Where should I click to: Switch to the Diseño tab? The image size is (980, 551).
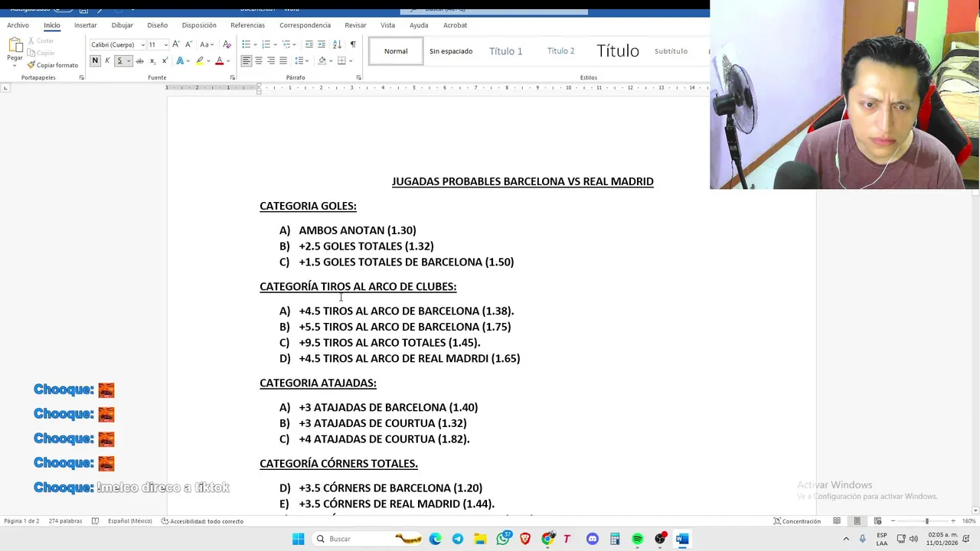pos(157,25)
